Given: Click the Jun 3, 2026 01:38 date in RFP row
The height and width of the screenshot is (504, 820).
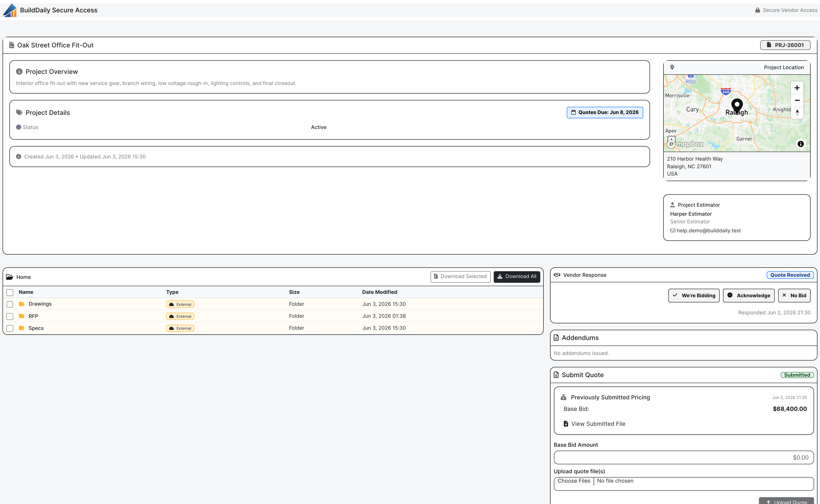Looking at the screenshot, I should click(384, 316).
